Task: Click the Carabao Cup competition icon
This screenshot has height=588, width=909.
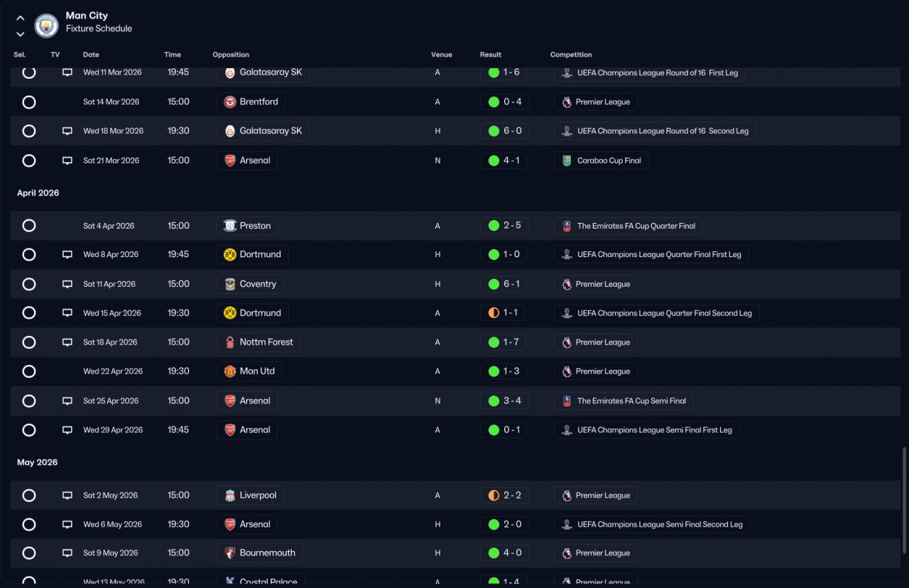Action: coord(567,160)
